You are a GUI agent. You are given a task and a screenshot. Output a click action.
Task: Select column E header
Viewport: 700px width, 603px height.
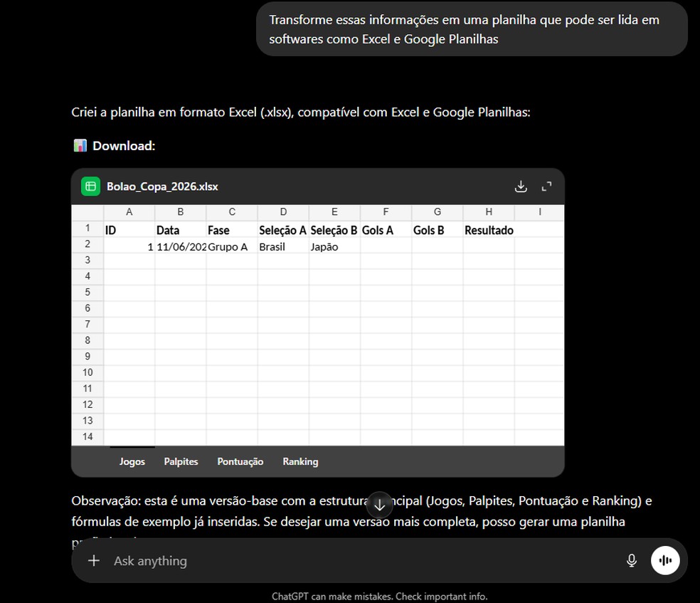[x=334, y=212]
